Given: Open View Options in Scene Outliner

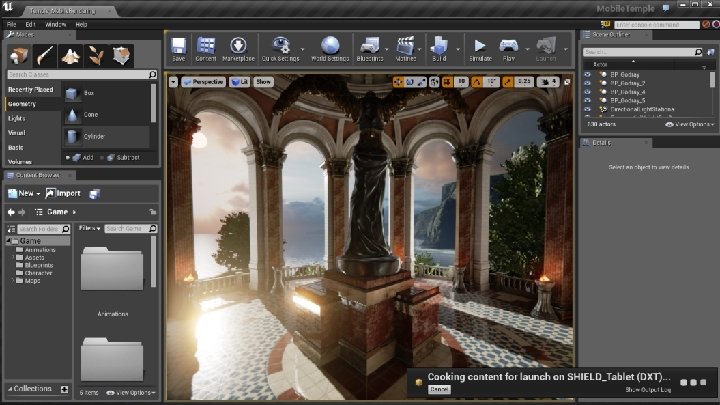Looking at the screenshot, I should coord(690,124).
